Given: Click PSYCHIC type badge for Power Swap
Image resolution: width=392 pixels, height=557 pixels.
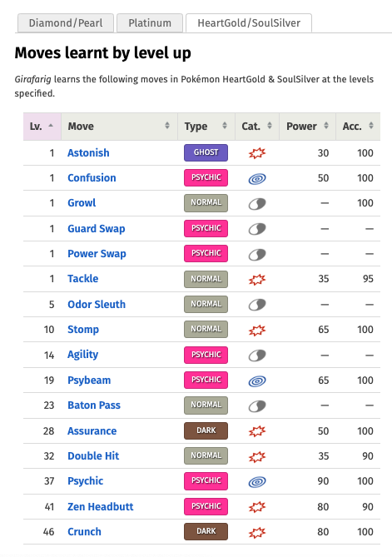Looking at the screenshot, I should click(206, 253).
